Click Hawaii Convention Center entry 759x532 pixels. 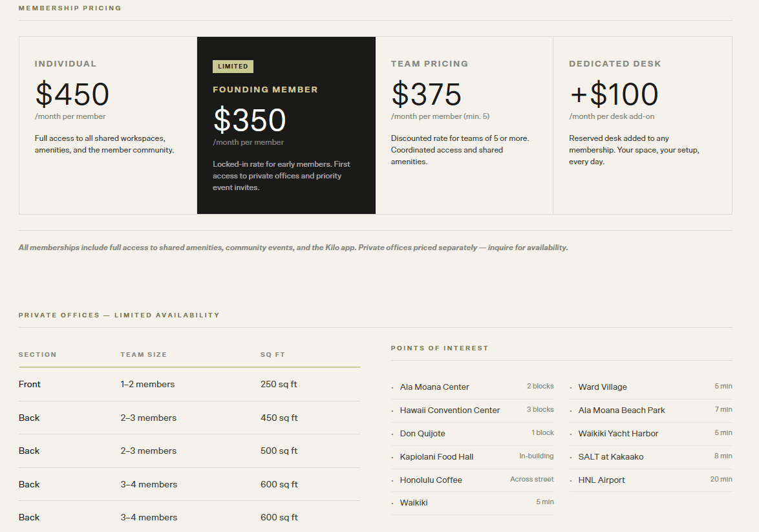[x=473, y=410]
